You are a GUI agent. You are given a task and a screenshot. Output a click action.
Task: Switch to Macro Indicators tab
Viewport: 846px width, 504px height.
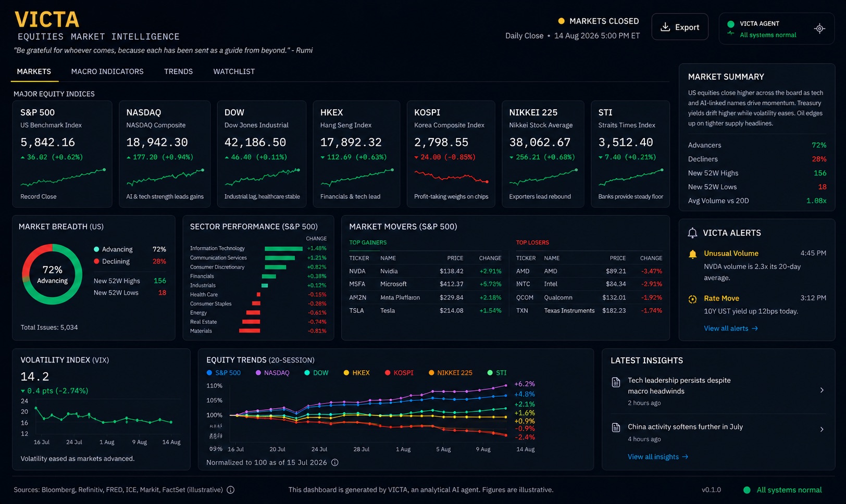coord(107,71)
